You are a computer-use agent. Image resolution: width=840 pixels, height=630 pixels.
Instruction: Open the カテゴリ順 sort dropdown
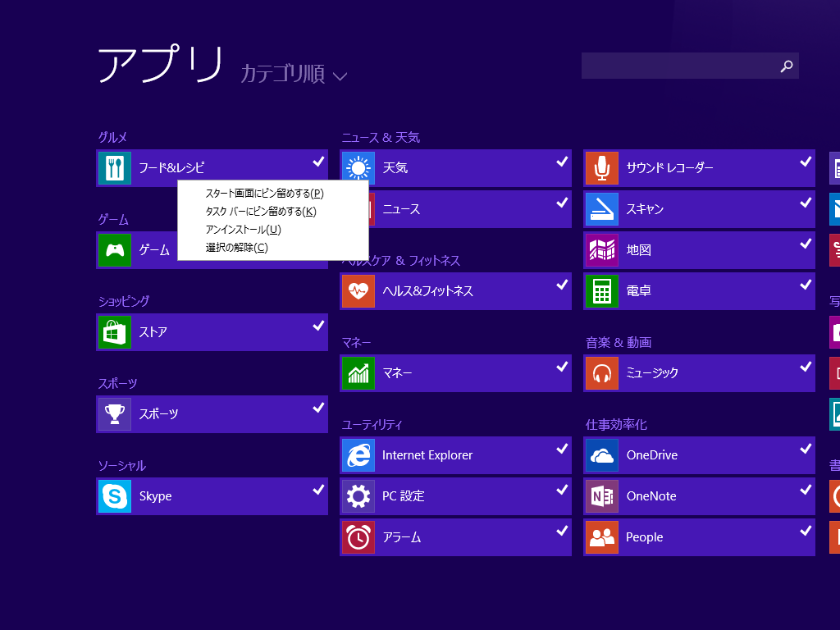[x=294, y=74]
